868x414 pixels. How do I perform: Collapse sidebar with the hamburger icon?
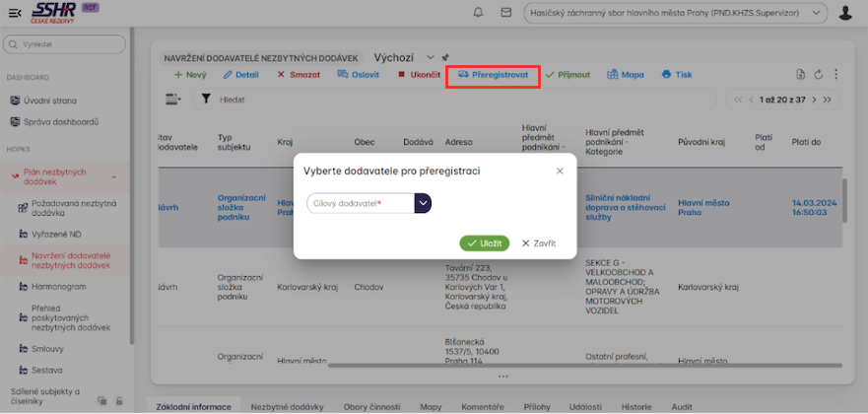click(14, 13)
